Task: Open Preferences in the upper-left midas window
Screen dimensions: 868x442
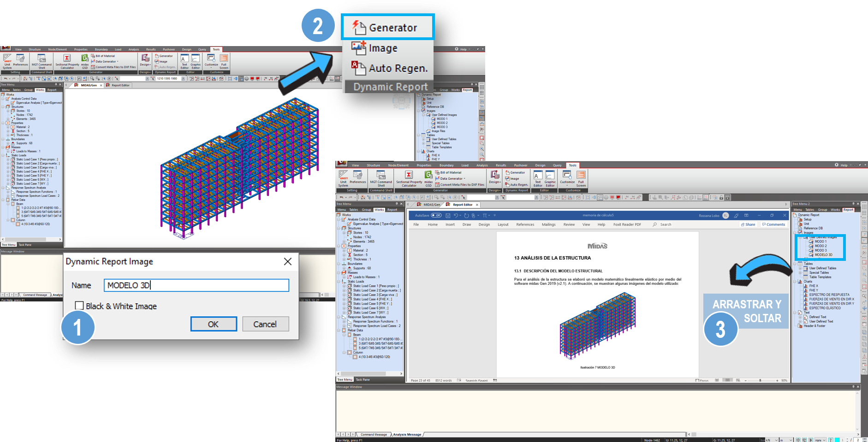Action: click(20, 60)
